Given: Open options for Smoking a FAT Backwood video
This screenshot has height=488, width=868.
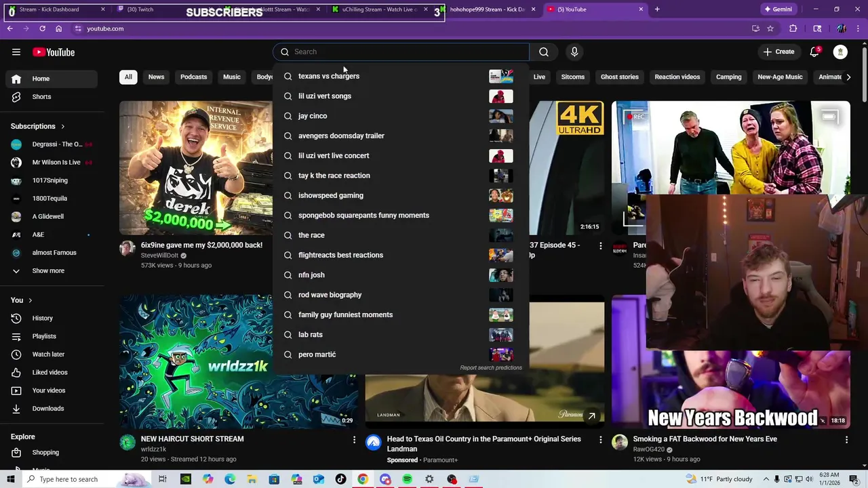Looking at the screenshot, I should (x=846, y=440).
